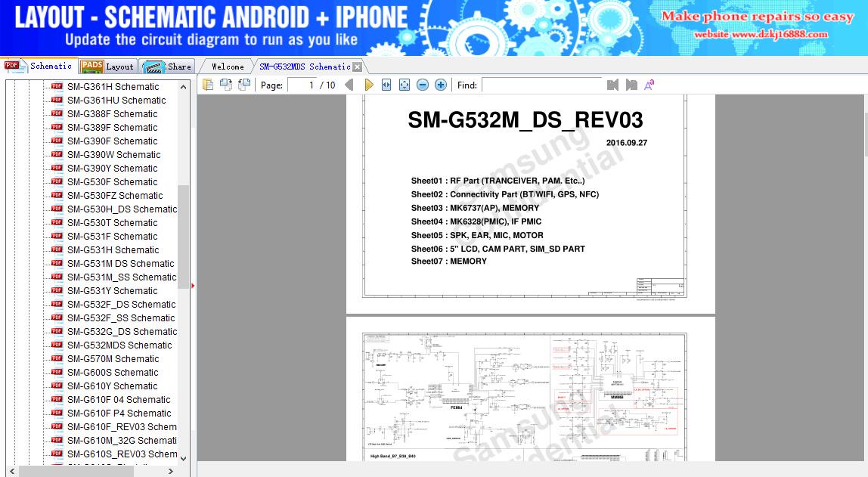Select SM-G530F Schematic
The width and height of the screenshot is (868, 477).
(x=113, y=182)
